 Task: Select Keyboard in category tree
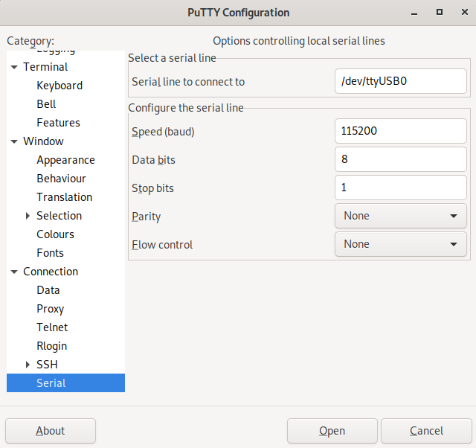(x=59, y=86)
